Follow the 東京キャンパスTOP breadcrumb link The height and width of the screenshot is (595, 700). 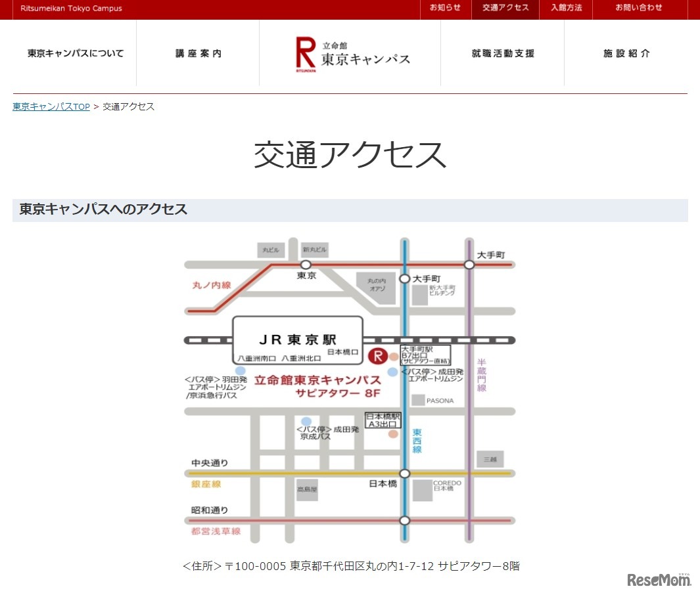click(x=51, y=106)
